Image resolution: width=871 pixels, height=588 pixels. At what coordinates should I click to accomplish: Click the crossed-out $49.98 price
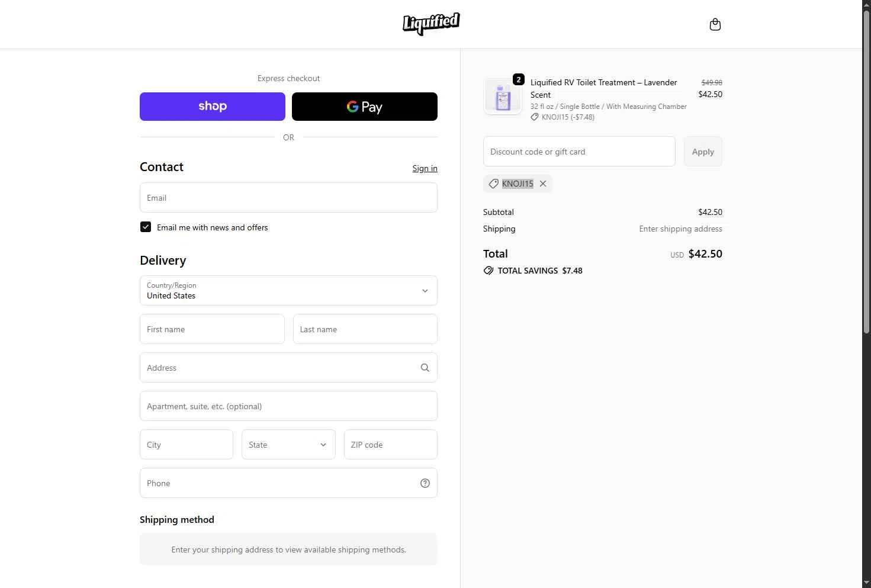click(712, 83)
